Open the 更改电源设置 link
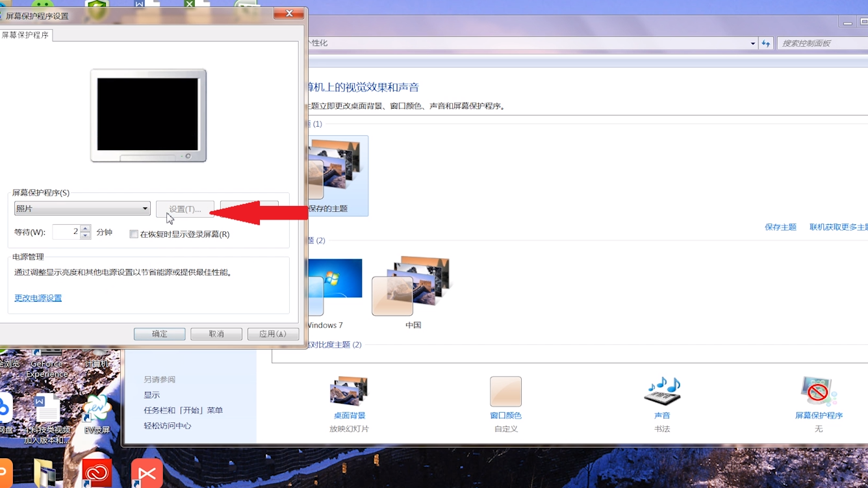868x488 pixels. click(x=38, y=298)
